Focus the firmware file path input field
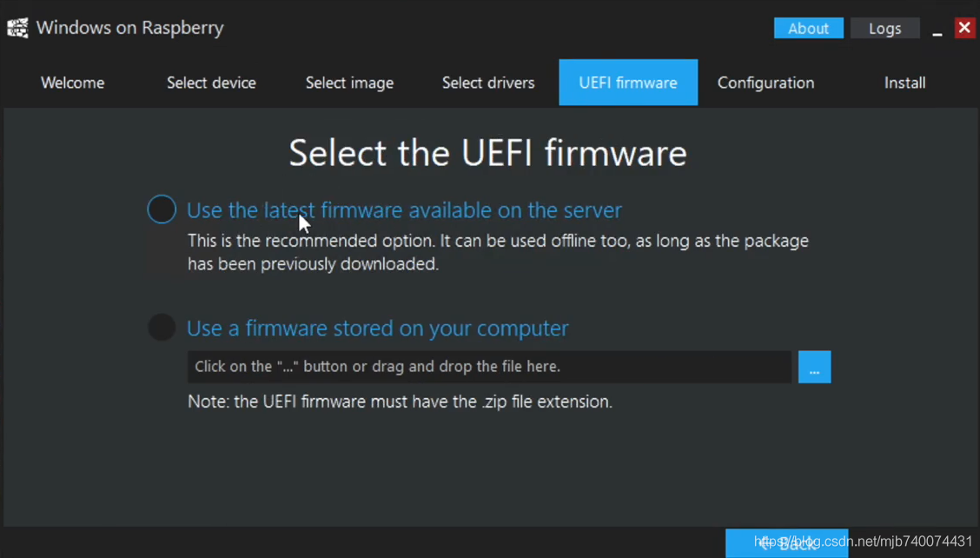The width and height of the screenshot is (980, 558). pyautogui.click(x=489, y=367)
